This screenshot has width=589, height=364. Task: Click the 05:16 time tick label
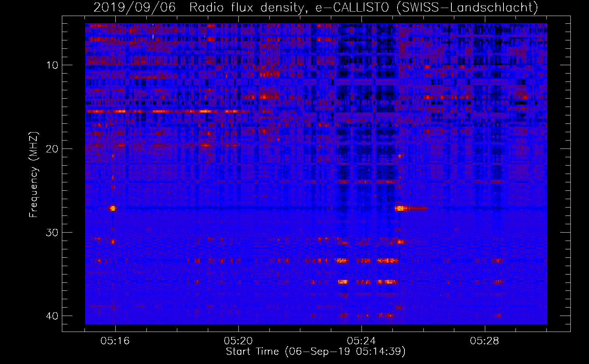(x=115, y=341)
